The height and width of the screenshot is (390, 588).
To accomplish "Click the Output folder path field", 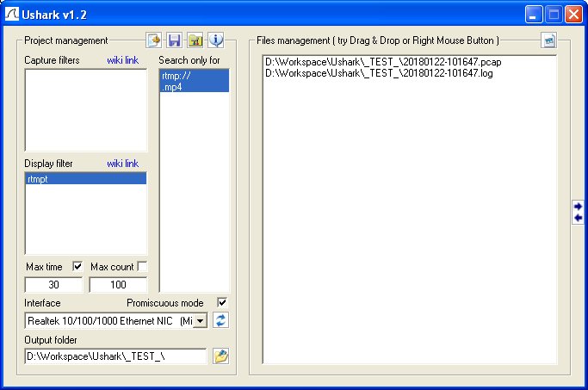I will click(115, 356).
